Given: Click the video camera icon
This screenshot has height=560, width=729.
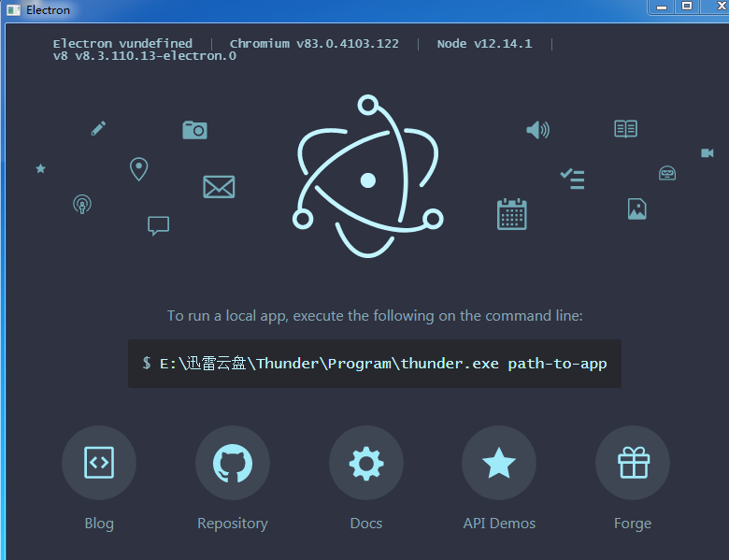Looking at the screenshot, I should (x=708, y=152).
